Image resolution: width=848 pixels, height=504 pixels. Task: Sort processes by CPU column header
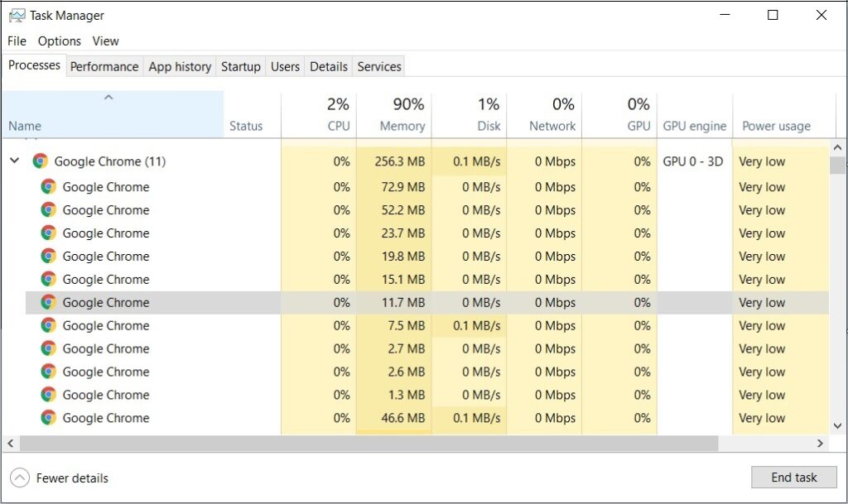[319, 114]
